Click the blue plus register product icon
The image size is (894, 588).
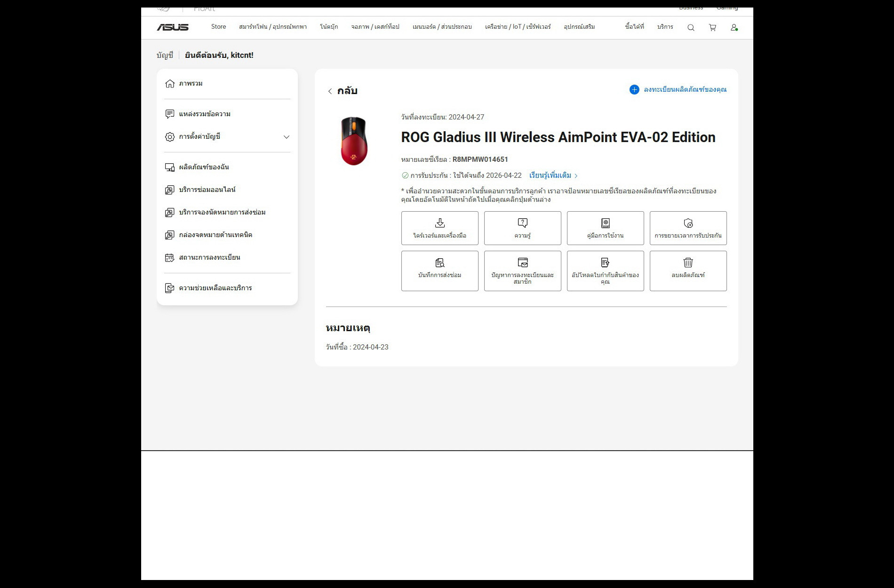(x=634, y=89)
